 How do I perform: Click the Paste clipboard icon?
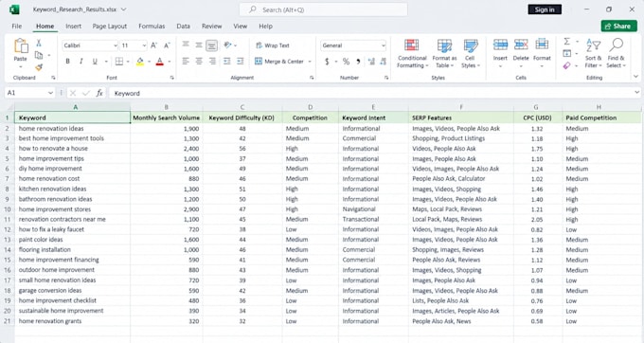tap(21, 45)
